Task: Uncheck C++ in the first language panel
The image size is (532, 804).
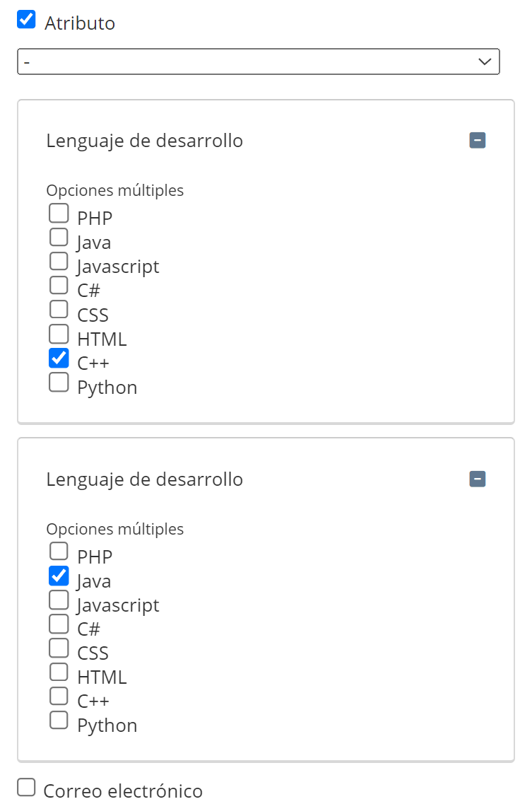Action: tap(59, 359)
